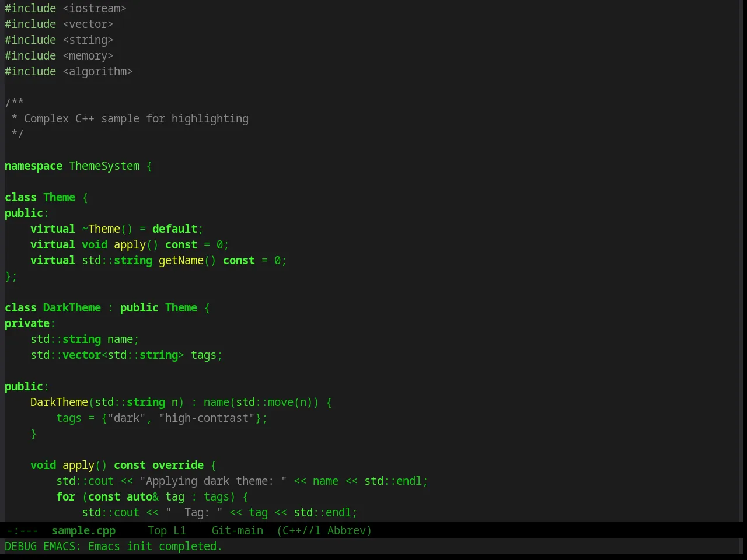This screenshot has height=560, width=747.
Task: Click 'getName()' function name
Action: point(187,260)
